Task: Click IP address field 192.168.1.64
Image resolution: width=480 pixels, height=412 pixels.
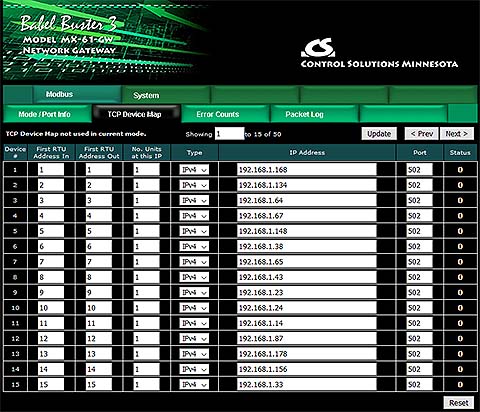Action: point(307,200)
